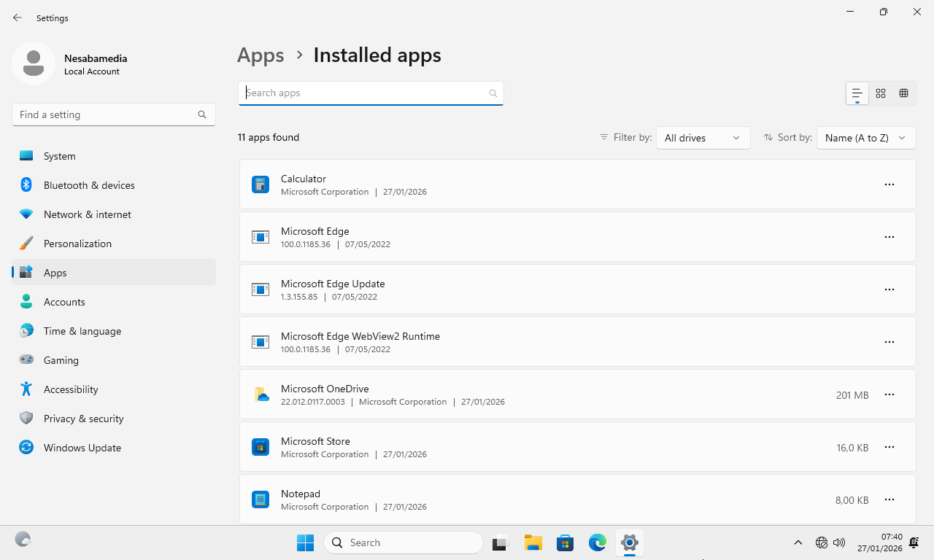Screen dimensions: 934x560
Task: Switch to table view layout icon
Action: [903, 93]
